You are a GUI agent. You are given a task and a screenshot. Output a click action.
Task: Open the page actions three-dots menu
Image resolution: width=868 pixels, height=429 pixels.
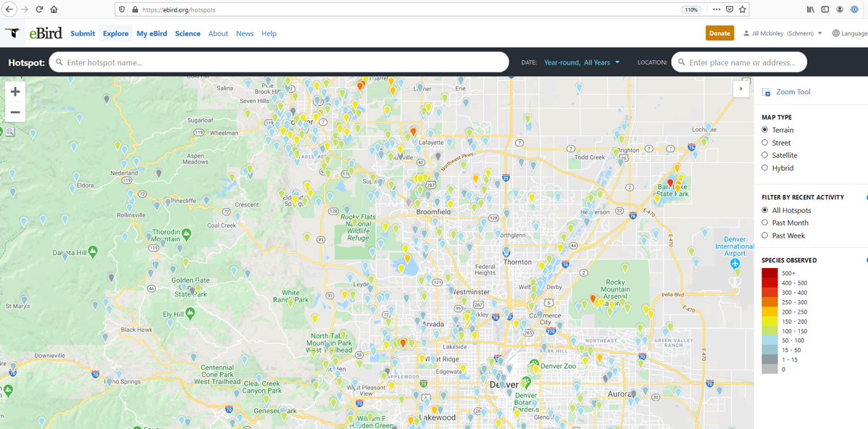point(717,9)
